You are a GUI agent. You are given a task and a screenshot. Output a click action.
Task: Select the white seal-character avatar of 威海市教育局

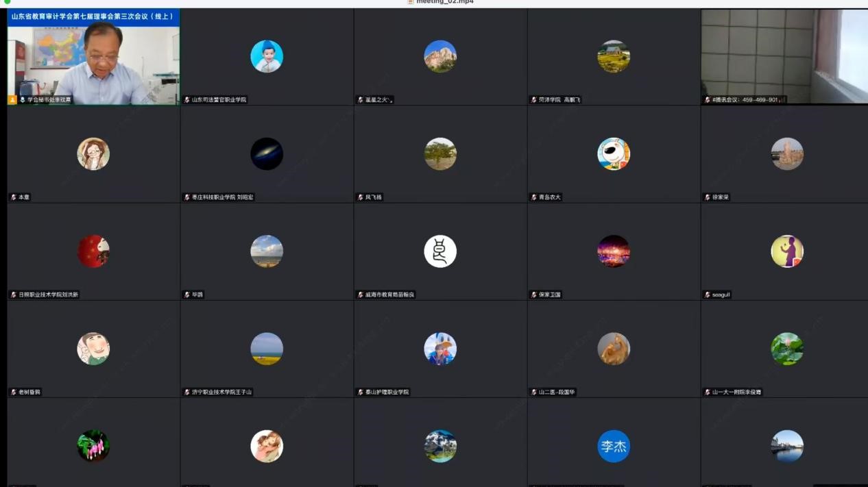click(440, 251)
